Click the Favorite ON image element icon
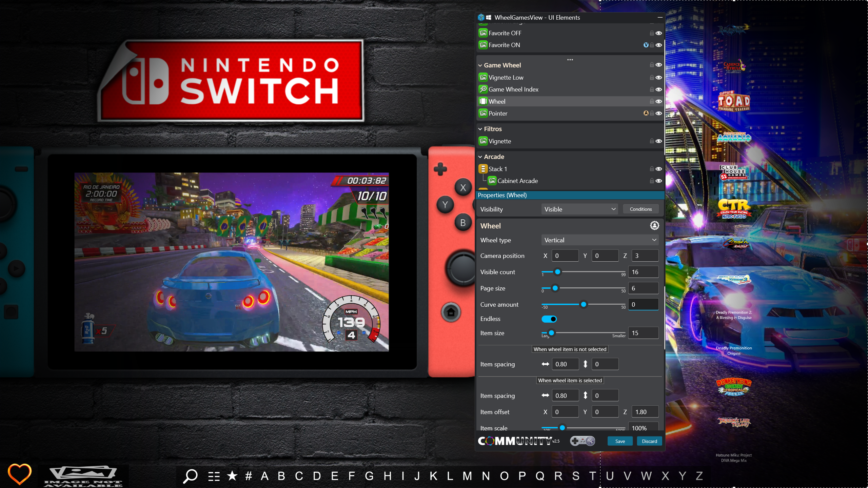 click(x=483, y=45)
